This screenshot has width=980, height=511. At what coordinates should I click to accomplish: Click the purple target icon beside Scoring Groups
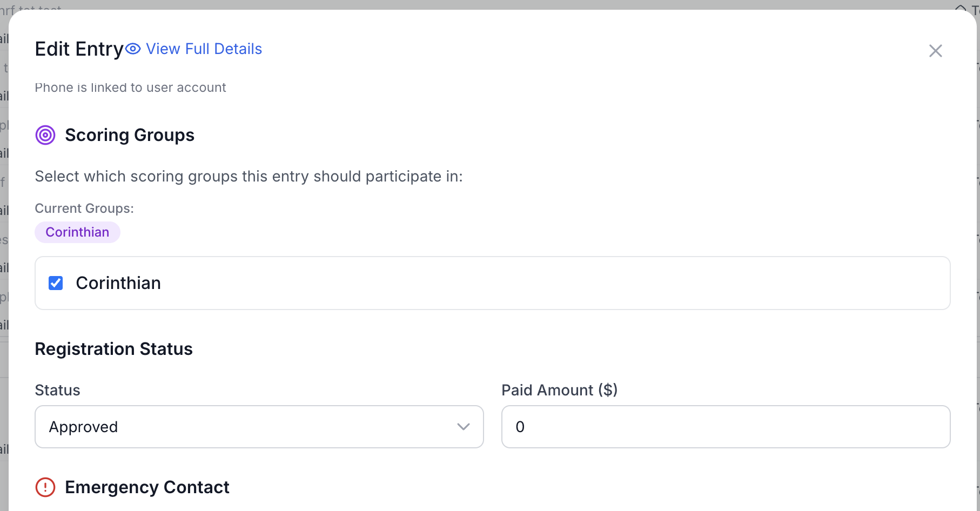click(x=45, y=135)
